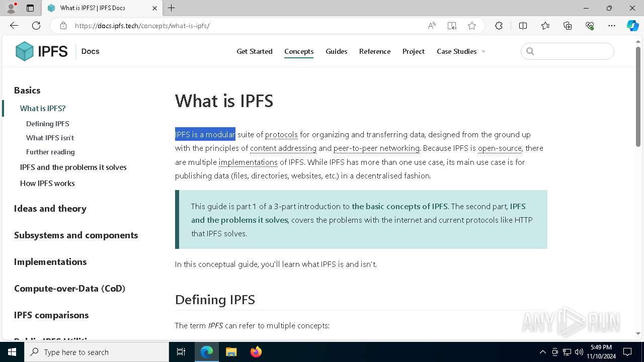Image resolution: width=644 pixels, height=362 pixels.
Task: Follow the content addressing link
Action: click(x=283, y=148)
